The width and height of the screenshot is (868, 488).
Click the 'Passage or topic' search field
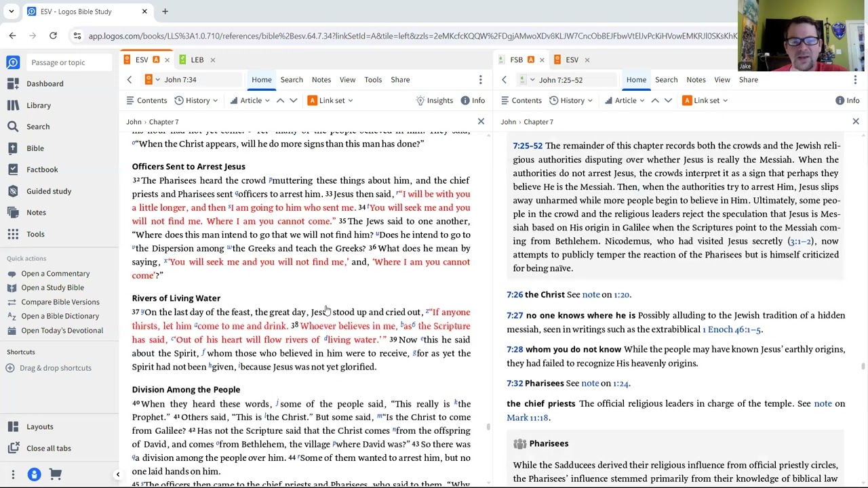[x=68, y=62]
